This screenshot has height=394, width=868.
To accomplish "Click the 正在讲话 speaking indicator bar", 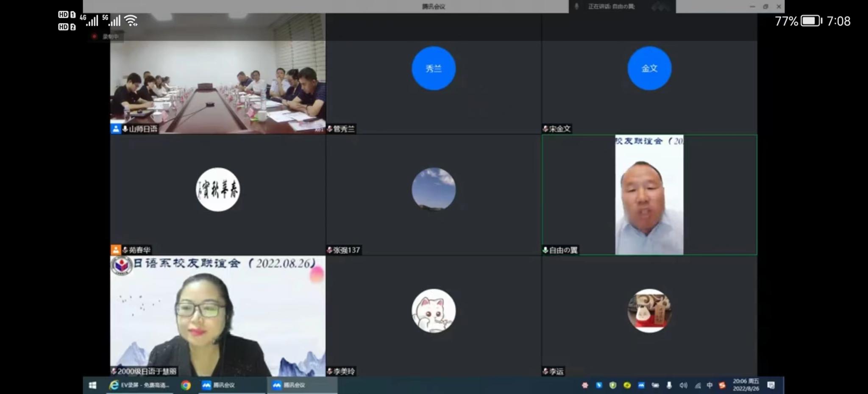I will point(610,6).
